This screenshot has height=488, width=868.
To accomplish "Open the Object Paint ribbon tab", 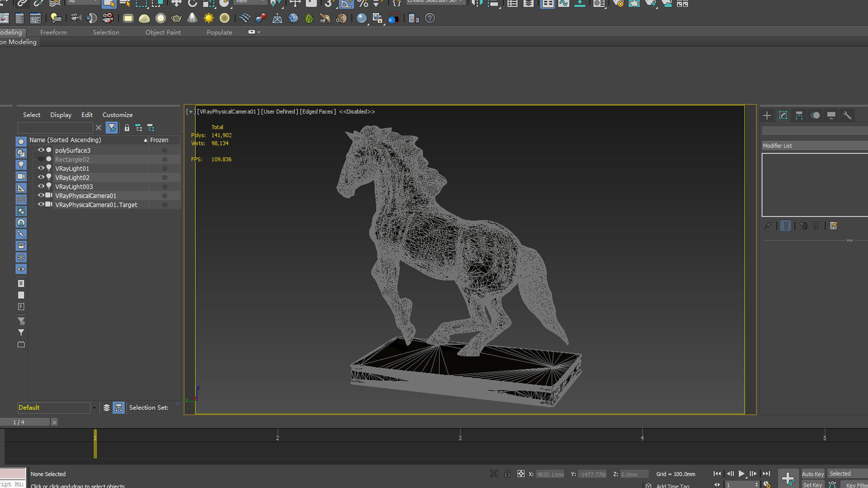I will coord(163,33).
